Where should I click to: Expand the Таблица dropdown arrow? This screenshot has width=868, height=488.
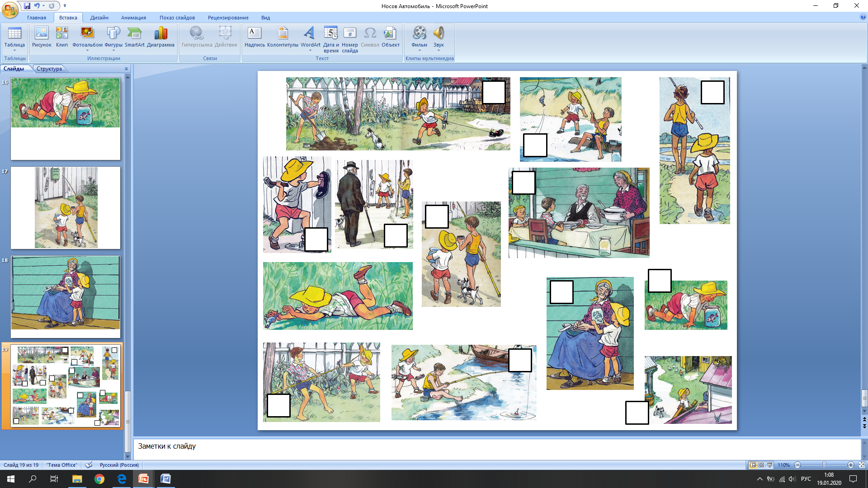tap(14, 51)
